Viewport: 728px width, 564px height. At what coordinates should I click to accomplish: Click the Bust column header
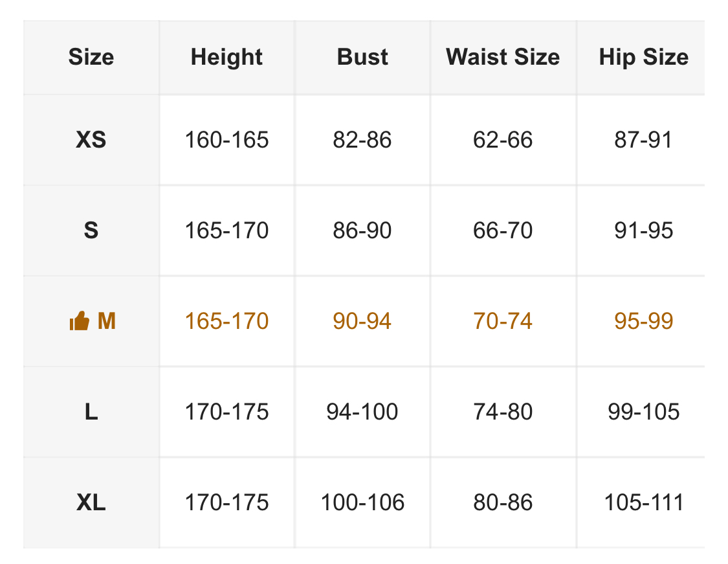(362, 57)
